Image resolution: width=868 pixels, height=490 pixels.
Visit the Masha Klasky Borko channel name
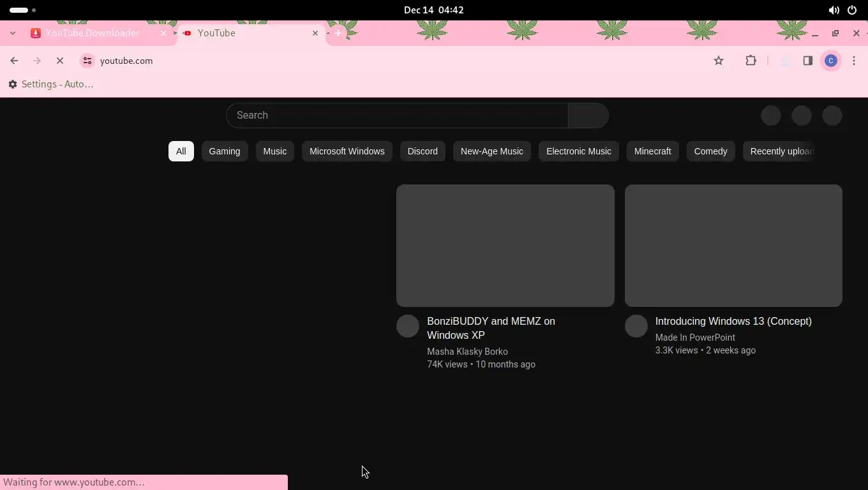[x=467, y=352]
